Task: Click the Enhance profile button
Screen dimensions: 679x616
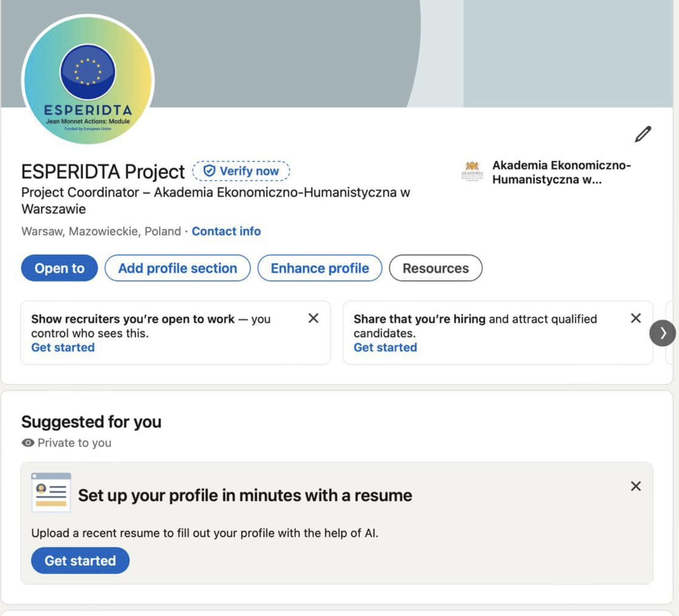Action: point(320,268)
